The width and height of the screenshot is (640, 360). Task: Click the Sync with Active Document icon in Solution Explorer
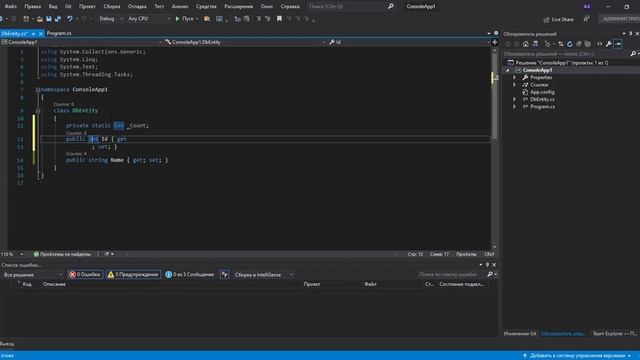pos(561,44)
